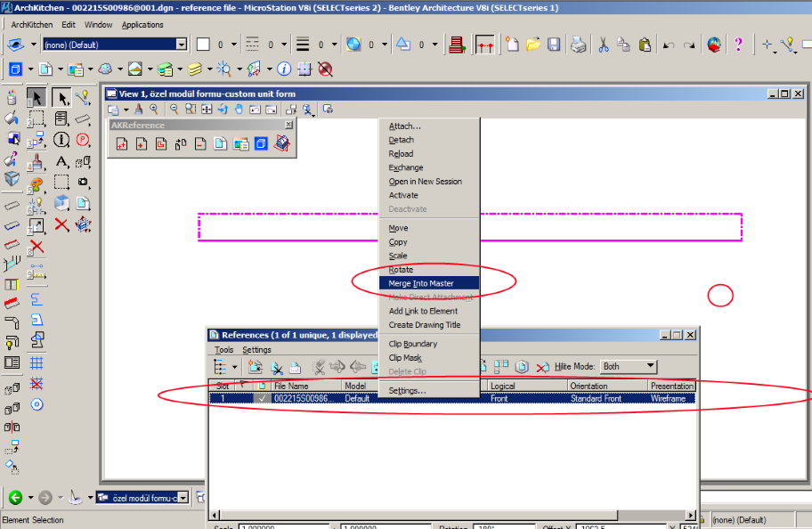812x529 pixels.
Task: Click the Cut scissors icon
Action: point(603,45)
